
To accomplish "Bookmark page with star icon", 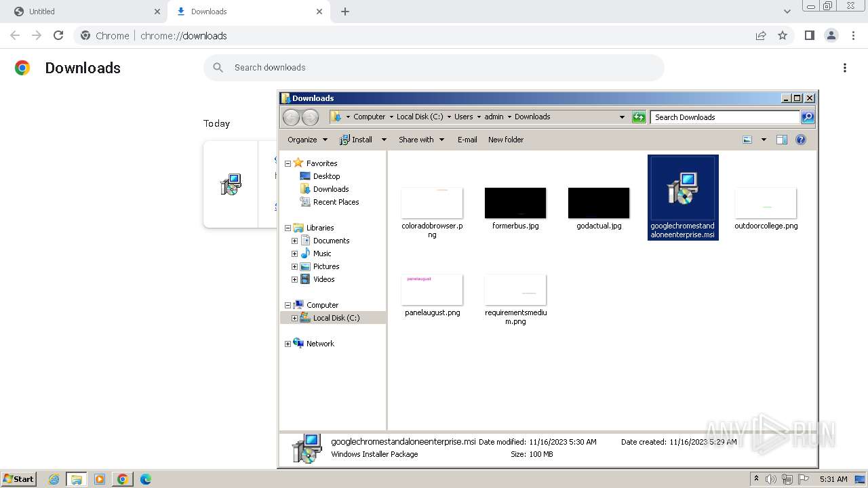I will pyautogui.click(x=783, y=35).
